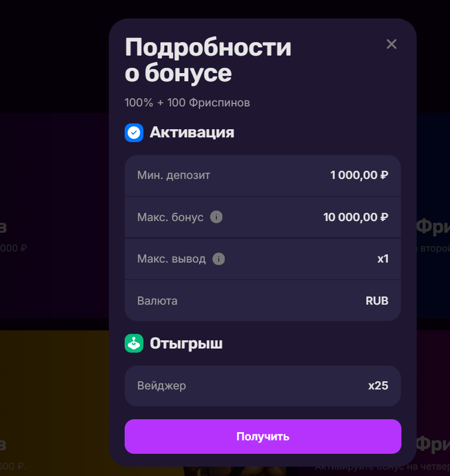
Task: Click the green joystick Отыгрыш icon
Action: (134, 343)
